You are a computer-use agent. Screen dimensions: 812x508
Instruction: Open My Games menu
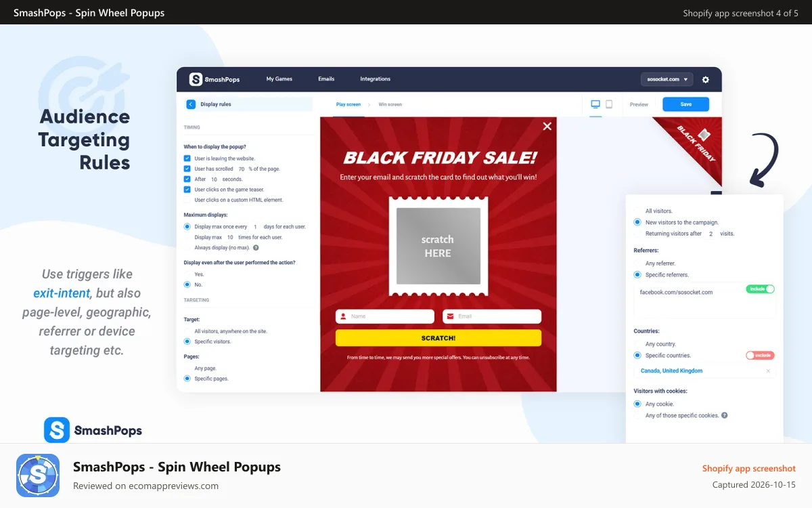(279, 79)
